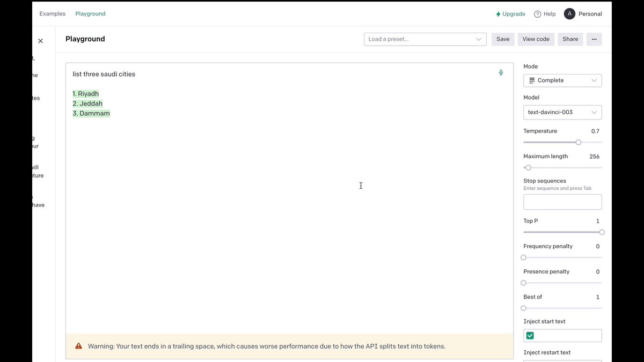Image resolution: width=644 pixels, height=362 pixels.
Task: Click the Playground page heading
Action: click(85, 39)
